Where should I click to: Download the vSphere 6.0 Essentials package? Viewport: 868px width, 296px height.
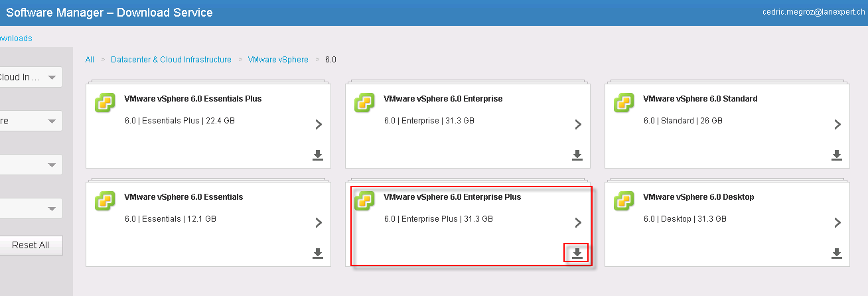tap(318, 253)
